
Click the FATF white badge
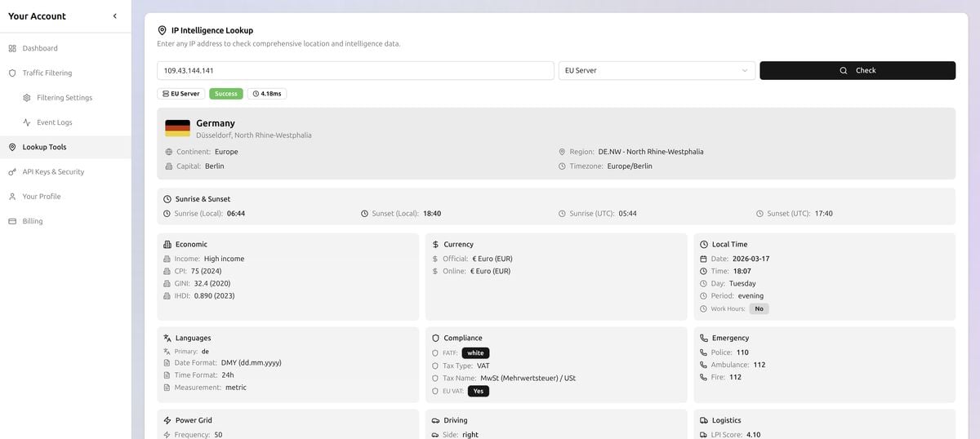[475, 353]
